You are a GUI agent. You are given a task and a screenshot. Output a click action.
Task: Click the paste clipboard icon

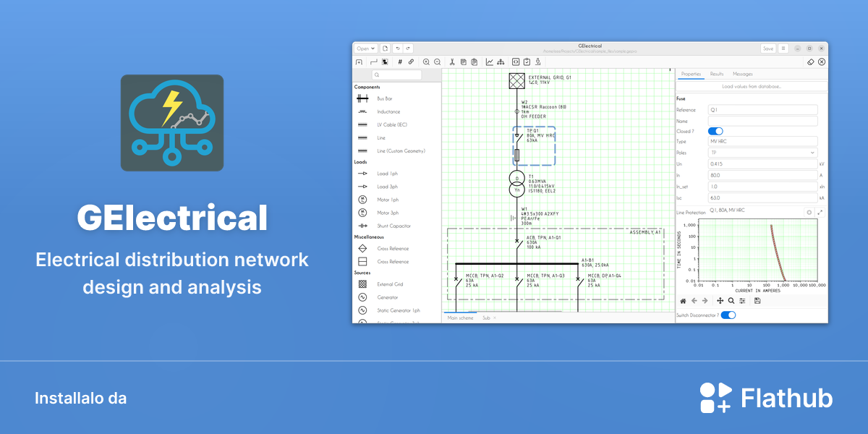pos(474,62)
